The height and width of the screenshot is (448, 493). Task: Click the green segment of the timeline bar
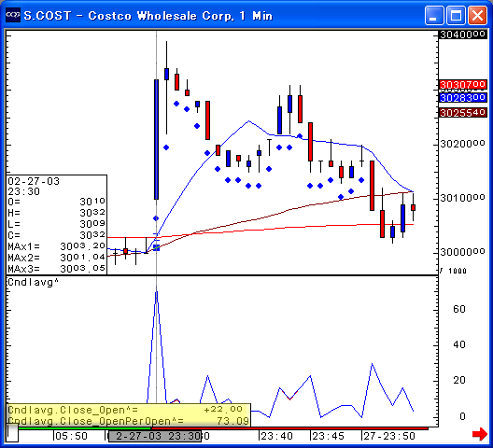tap(85, 428)
